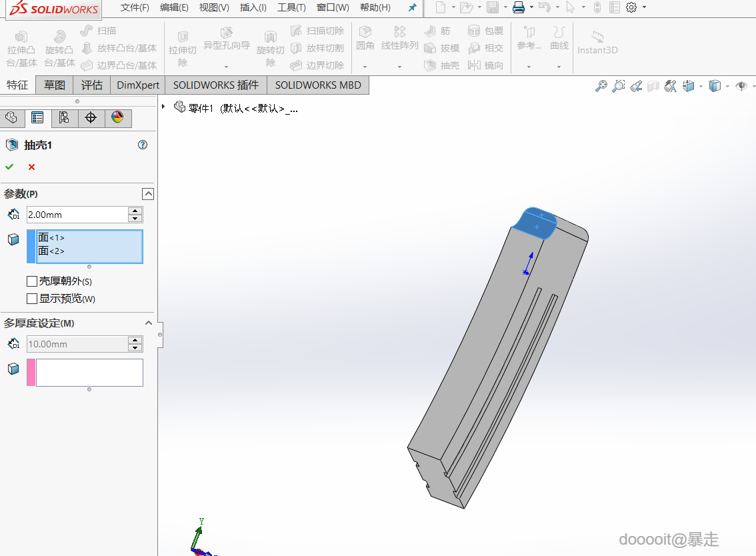Click the green checkmark to confirm shell

9,167
